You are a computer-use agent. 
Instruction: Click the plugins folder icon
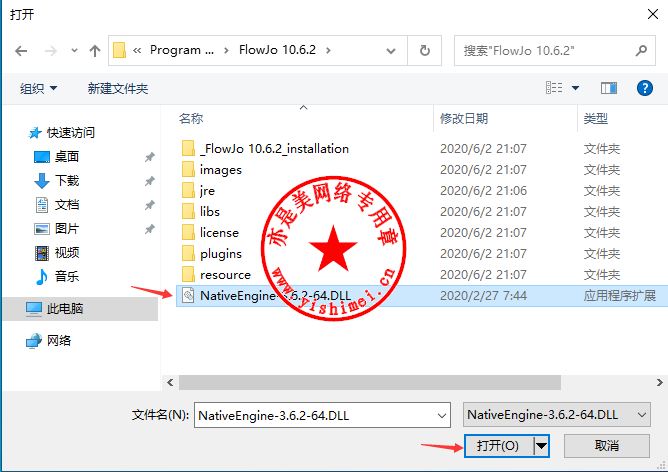188,253
